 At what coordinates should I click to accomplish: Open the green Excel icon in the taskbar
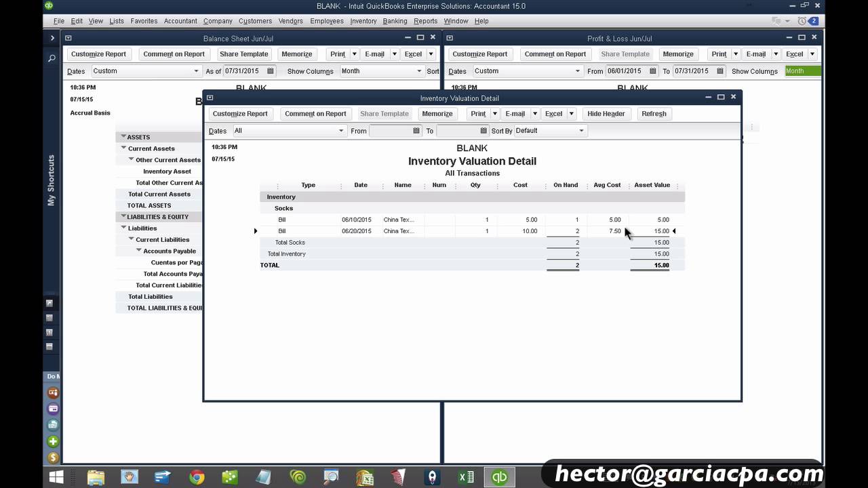tap(466, 477)
